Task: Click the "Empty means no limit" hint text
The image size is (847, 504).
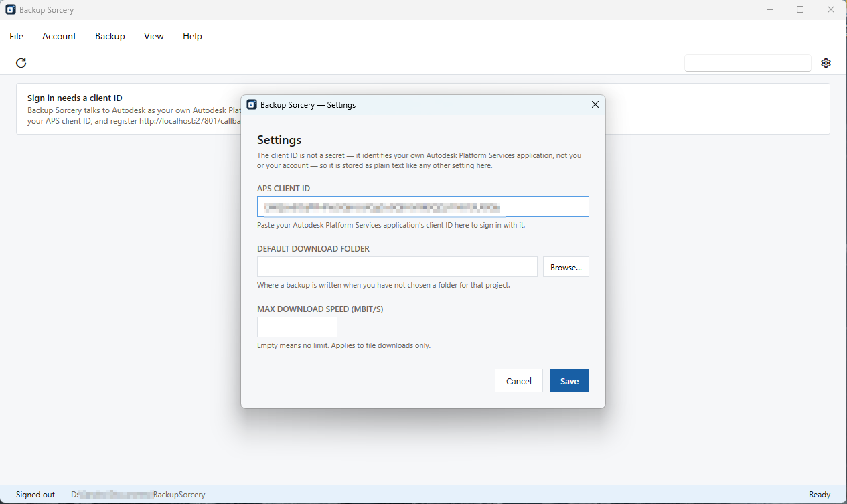Action: click(x=343, y=346)
